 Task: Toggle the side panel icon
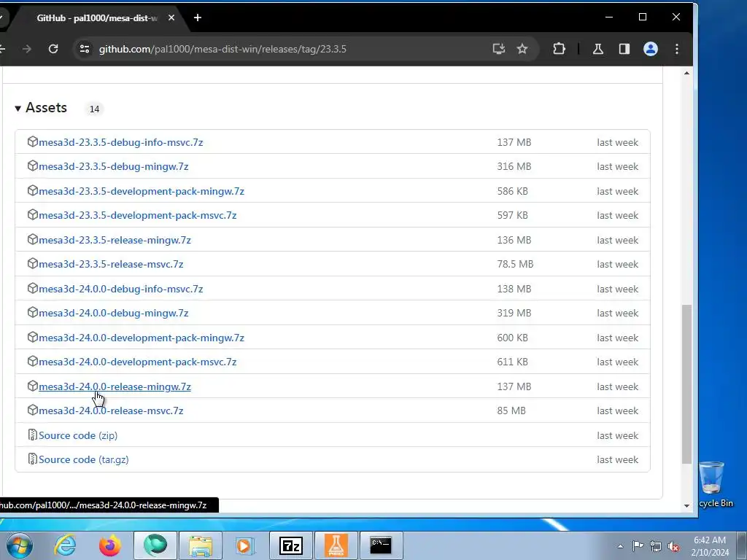624,49
